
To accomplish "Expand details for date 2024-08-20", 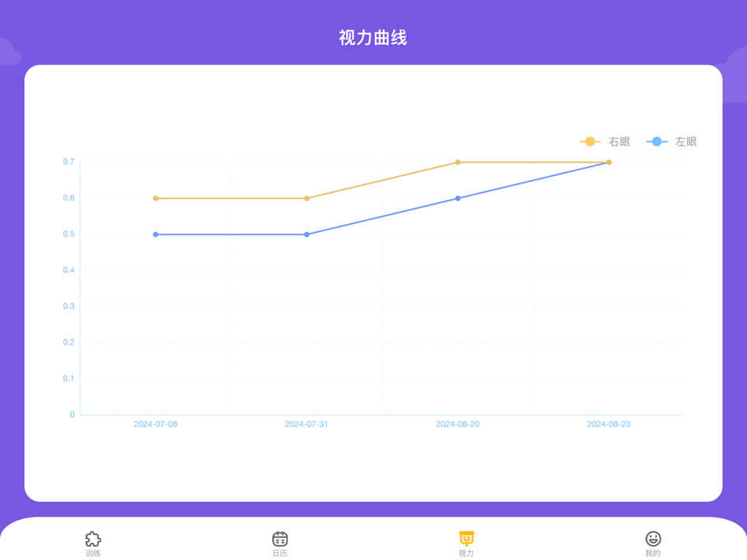I will pos(458,424).
